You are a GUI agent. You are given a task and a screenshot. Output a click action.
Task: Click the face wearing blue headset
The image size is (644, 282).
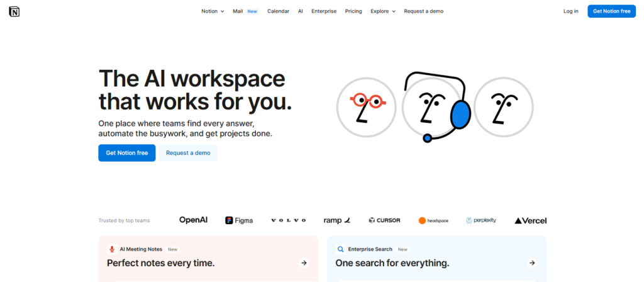(x=435, y=107)
